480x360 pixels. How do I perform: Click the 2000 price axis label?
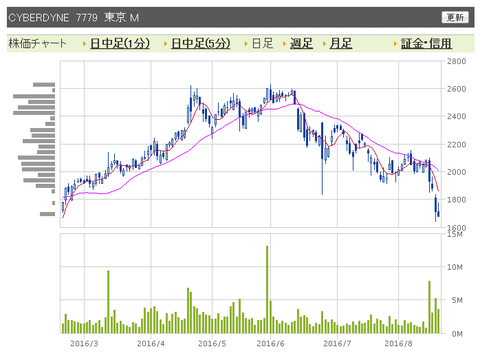[456, 172]
